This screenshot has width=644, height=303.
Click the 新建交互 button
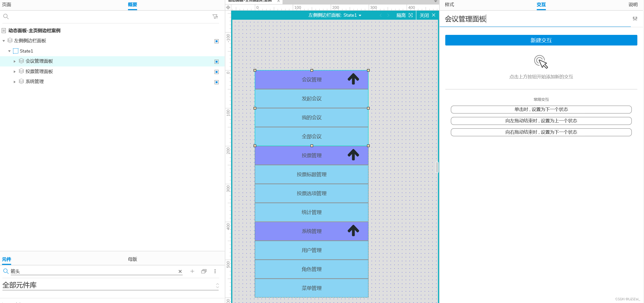click(x=541, y=40)
